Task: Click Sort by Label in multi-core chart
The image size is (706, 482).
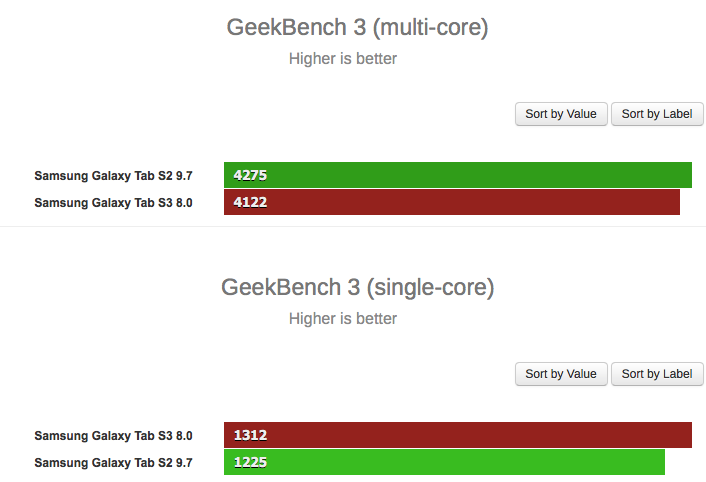Action: tap(657, 114)
